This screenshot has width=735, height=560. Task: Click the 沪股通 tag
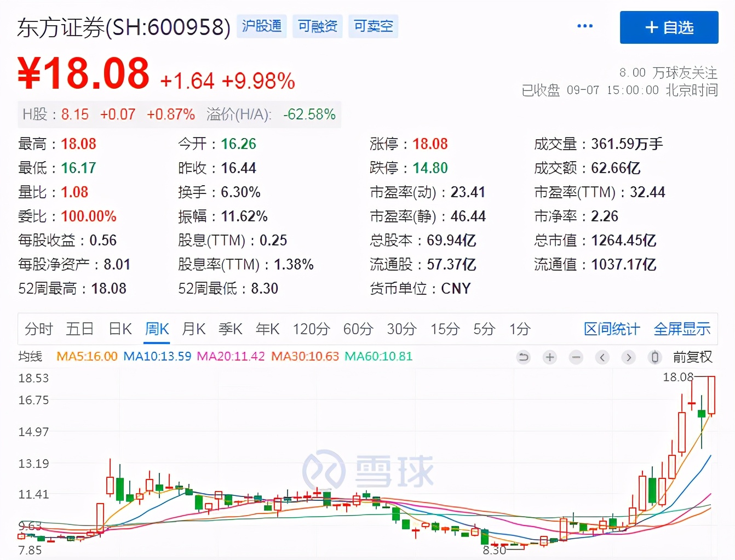[262, 26]
